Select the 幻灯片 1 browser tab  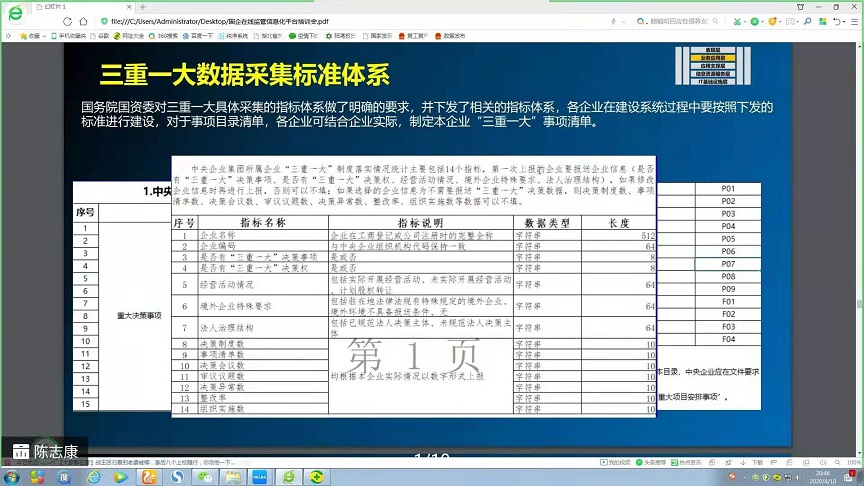pyautogui.click(x=83, y=7)
